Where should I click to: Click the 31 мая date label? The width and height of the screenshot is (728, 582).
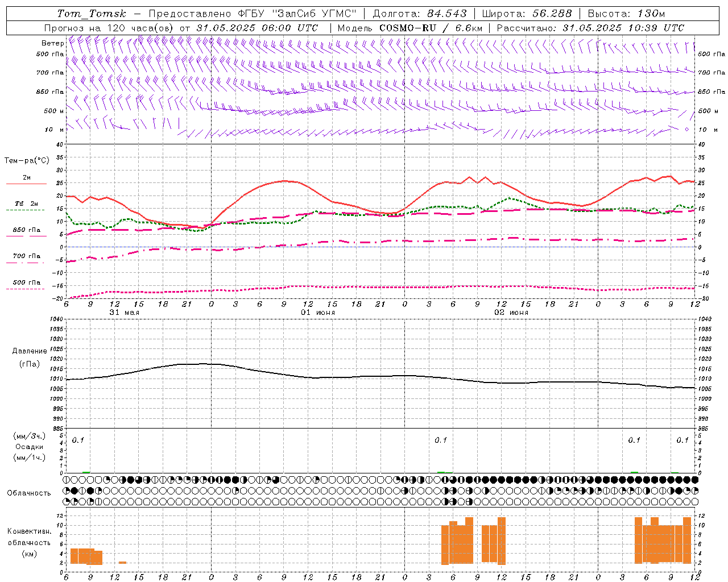(124, 313)
